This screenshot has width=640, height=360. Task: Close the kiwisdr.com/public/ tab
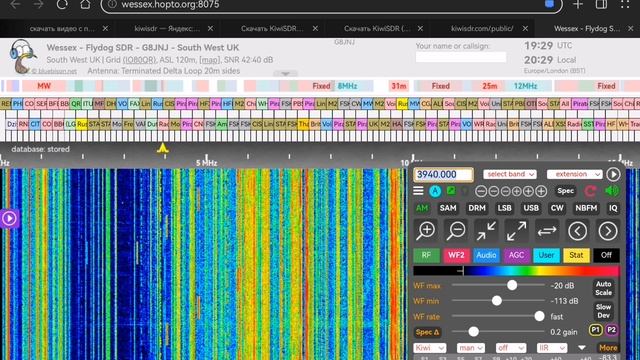525,29
